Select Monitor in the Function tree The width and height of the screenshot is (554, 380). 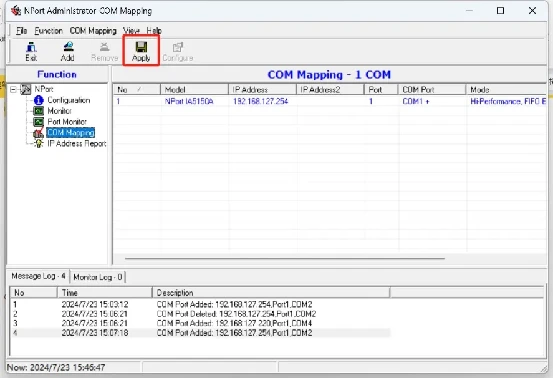point(60,111)
